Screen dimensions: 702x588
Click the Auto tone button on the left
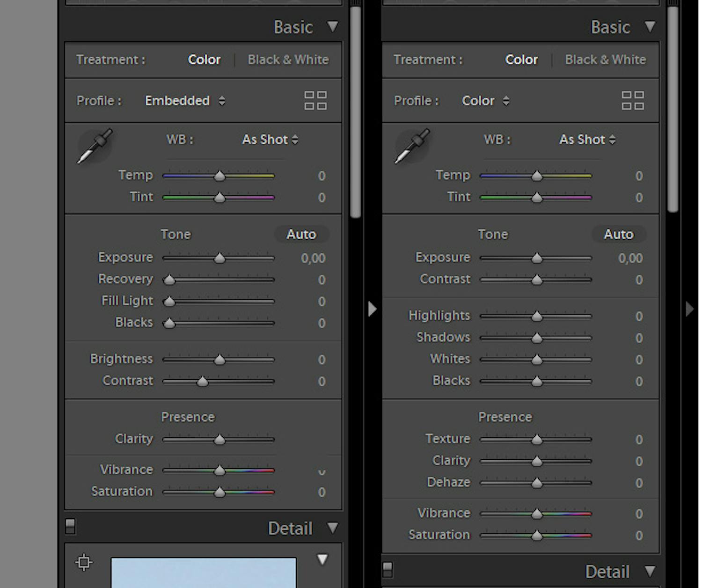(301, 234)
